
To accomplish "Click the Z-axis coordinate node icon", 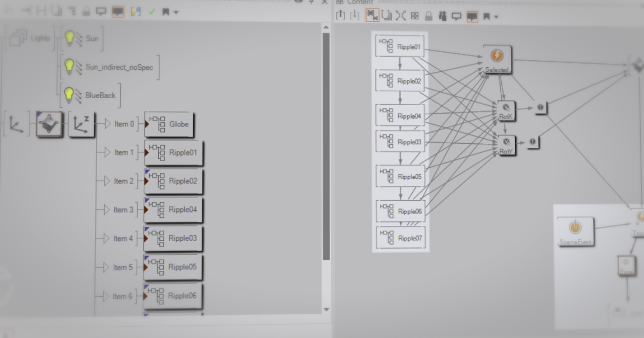I will point(81,124).
